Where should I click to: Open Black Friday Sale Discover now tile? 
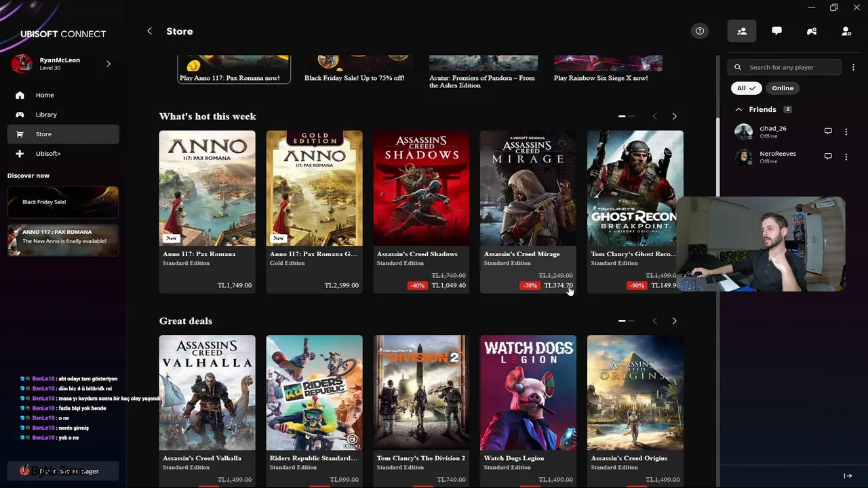coord(63,202)
